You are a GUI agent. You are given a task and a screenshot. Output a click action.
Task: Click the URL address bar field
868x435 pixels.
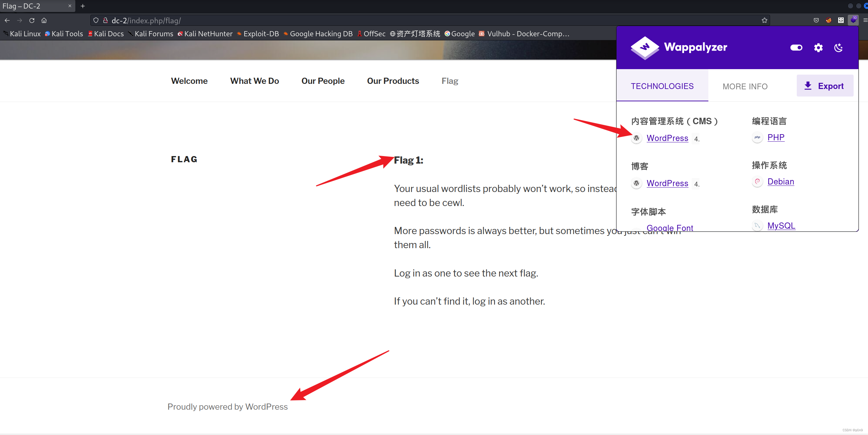click(411, 21)
